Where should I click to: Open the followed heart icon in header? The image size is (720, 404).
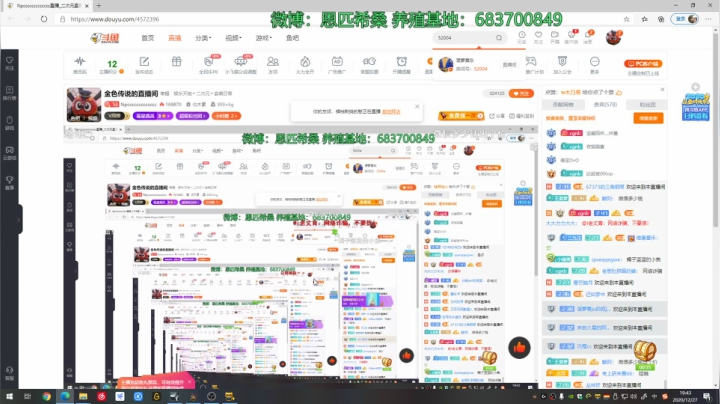click(538, 37)
